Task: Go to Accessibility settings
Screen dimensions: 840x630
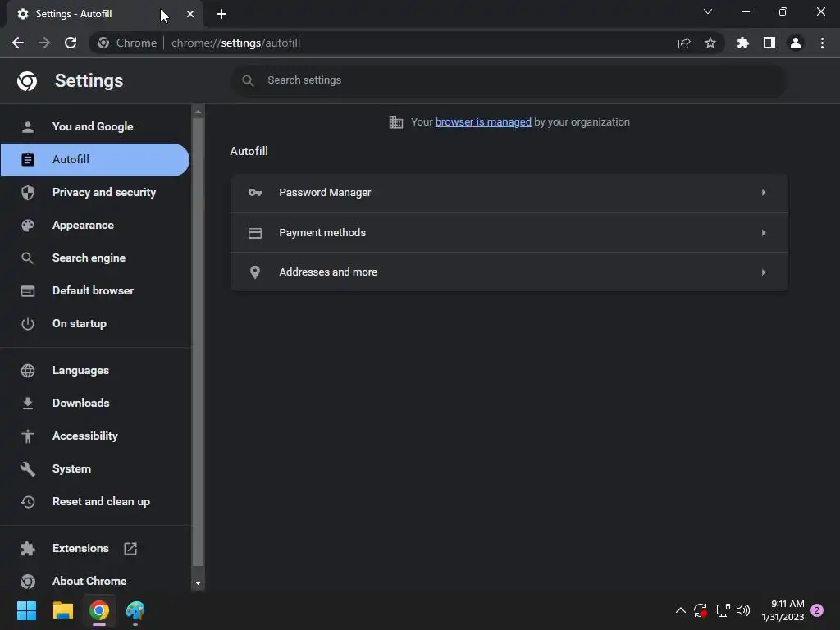Action: [x=95, y=436]
